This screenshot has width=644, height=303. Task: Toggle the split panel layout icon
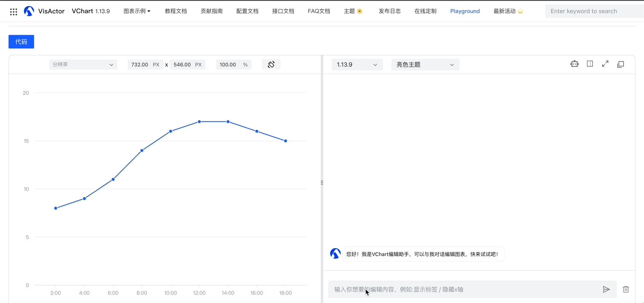pyautogui.click(x=590, y=64)
